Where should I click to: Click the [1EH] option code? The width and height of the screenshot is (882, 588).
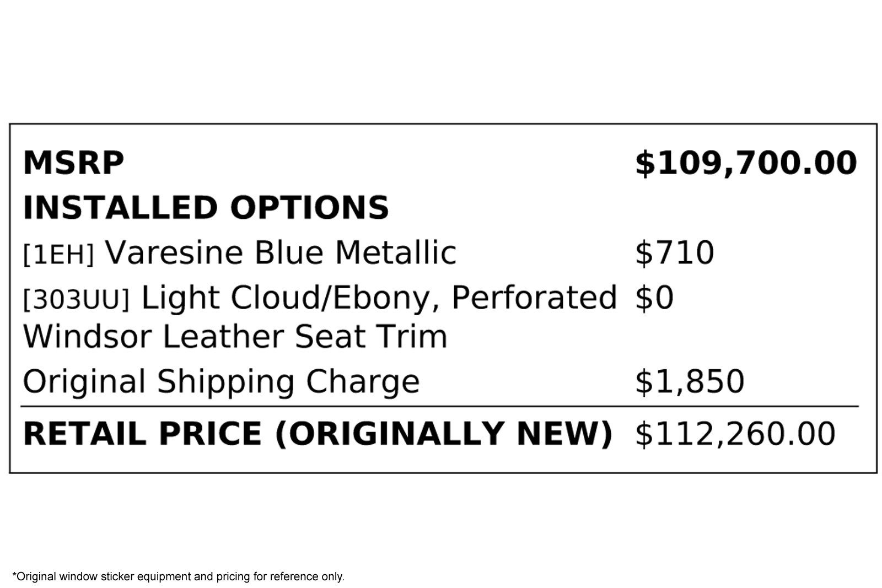58,254
